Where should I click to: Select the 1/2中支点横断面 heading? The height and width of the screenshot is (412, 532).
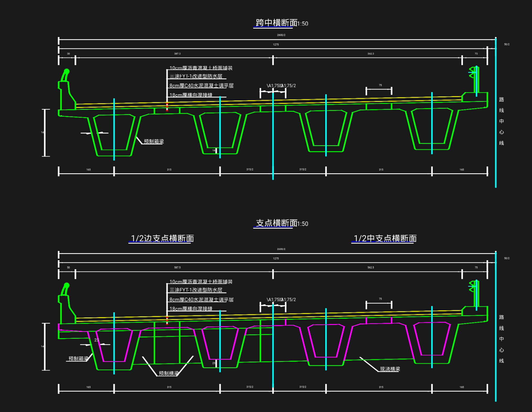click(385, 238)
